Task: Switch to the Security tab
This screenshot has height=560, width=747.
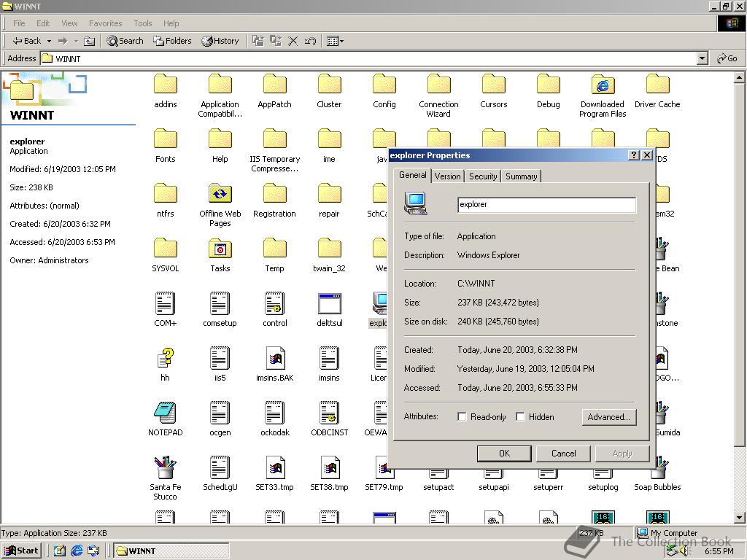Action: click(483, 176)
